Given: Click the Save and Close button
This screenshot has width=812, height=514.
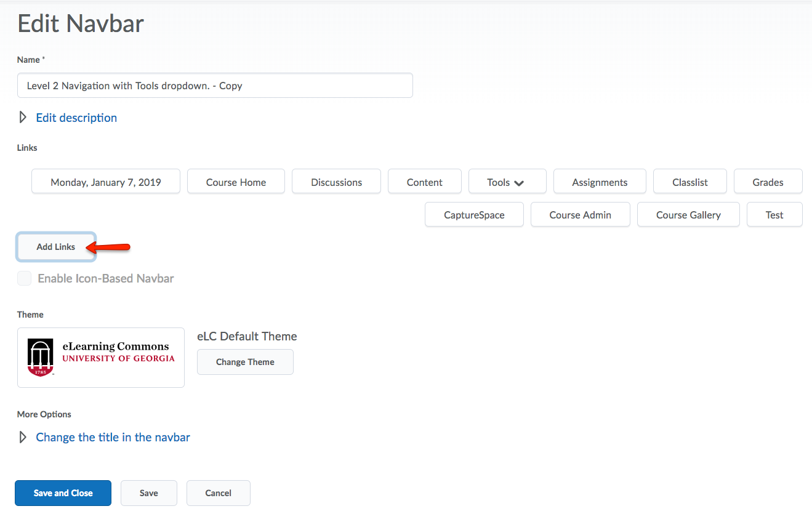Looking at the screenshot, I should pyautogui.click(x=63, y=493).
